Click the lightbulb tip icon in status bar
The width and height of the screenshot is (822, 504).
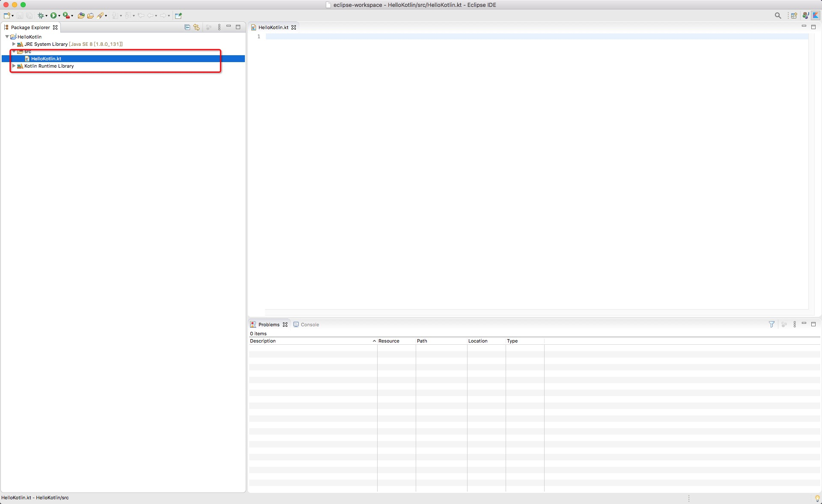817,498
